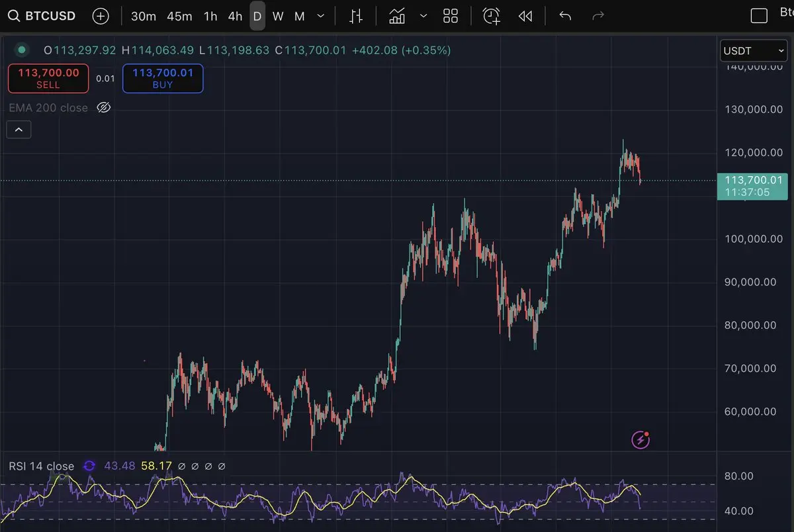Click the BUY 113,700.01 button
Viewport: 794px width, 532px height.
pos(163,78)
